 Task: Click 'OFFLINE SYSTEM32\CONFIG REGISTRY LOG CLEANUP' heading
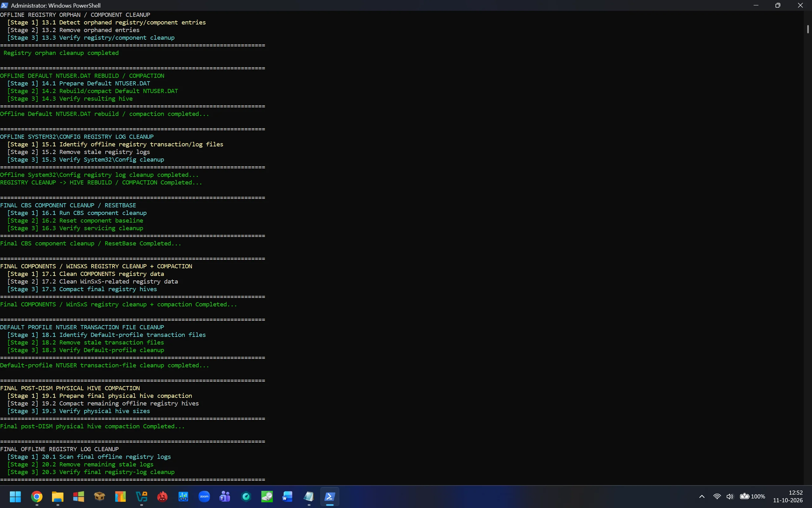click(77, 137)
